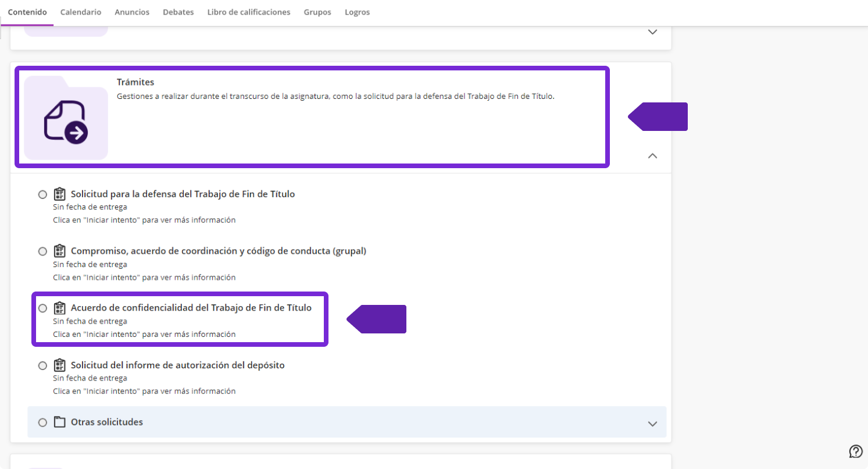868x469 pixels.
Task: Collapse the Trámites section chevron
Action: point(652,156)
